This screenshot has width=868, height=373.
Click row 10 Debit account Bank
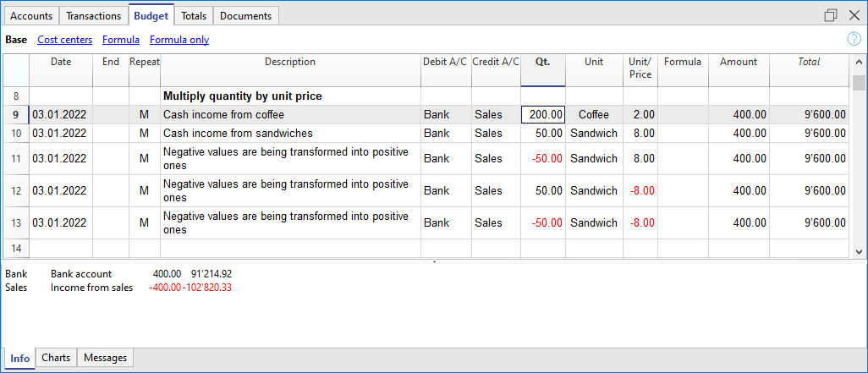[x=446, y=134]
